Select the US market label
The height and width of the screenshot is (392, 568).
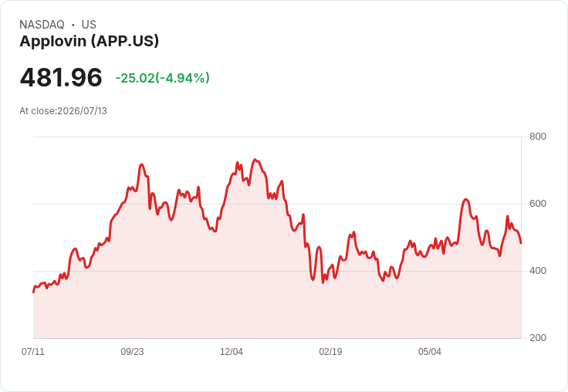pos(89,25)
